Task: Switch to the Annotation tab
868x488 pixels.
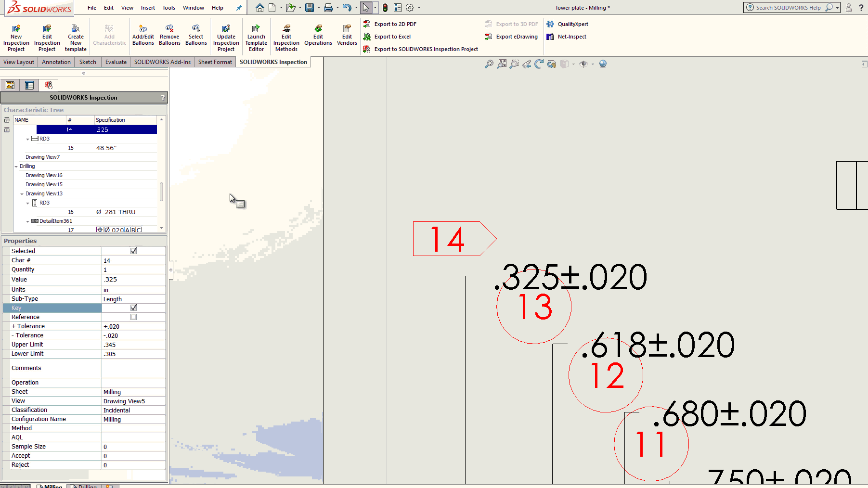Action: pos(56,62)
